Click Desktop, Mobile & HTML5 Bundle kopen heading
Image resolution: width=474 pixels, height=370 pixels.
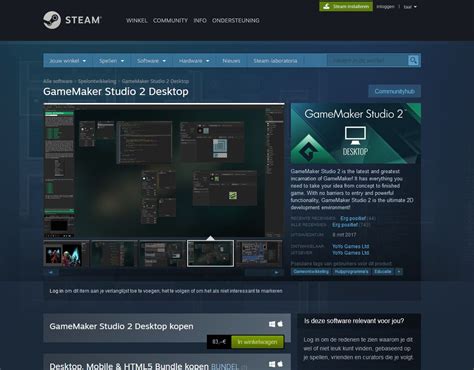click(x=129, y=366)
